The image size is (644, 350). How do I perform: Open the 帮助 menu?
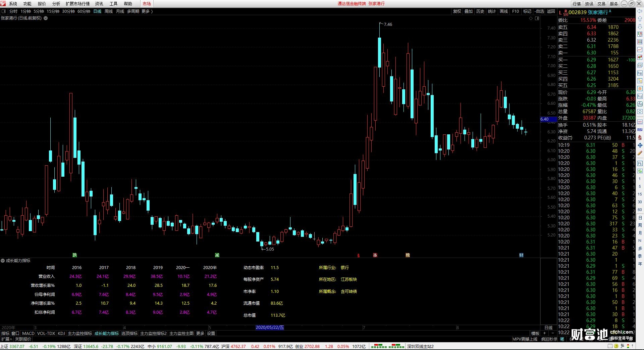coord(128,4)
